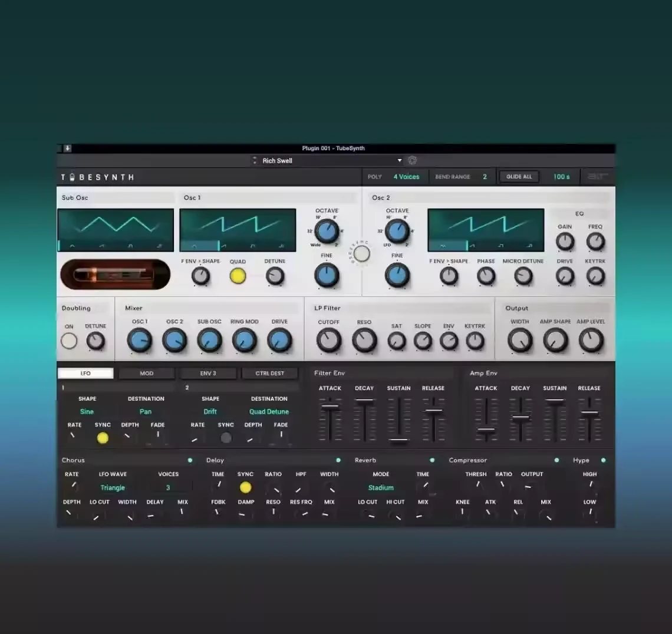Change Chorus Voices value 3

tap(168, 487)
